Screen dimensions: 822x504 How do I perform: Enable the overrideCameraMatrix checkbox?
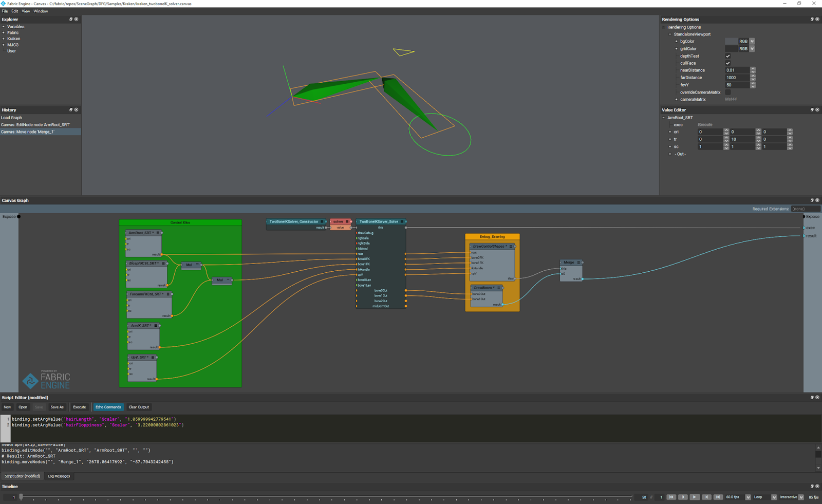click(727, 92)
